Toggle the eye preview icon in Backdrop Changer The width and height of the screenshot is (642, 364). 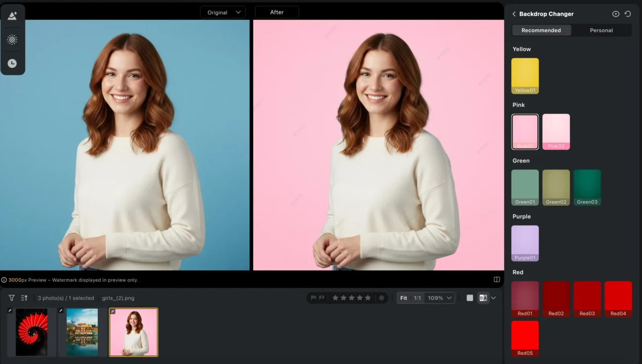(615, 14)
